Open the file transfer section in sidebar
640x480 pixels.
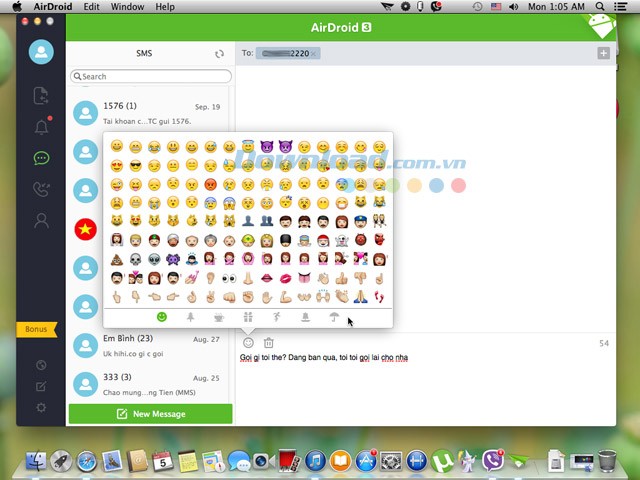click(x=41, y=96)
